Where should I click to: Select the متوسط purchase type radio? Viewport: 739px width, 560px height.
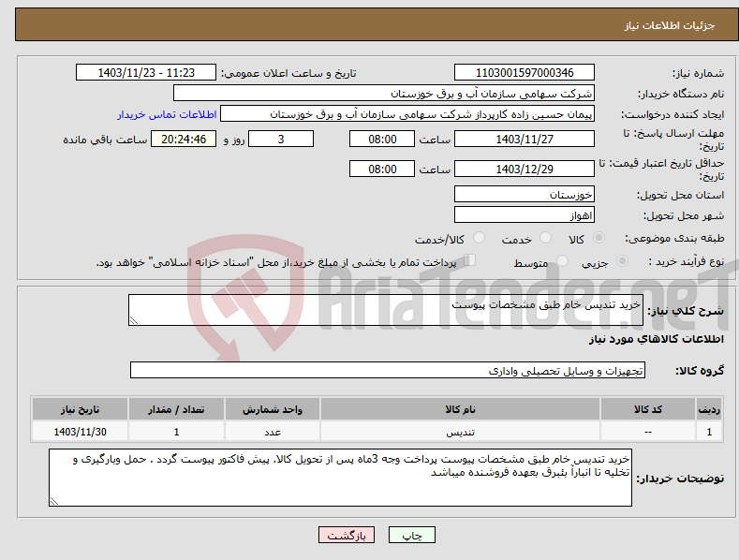tap(562, 260)
